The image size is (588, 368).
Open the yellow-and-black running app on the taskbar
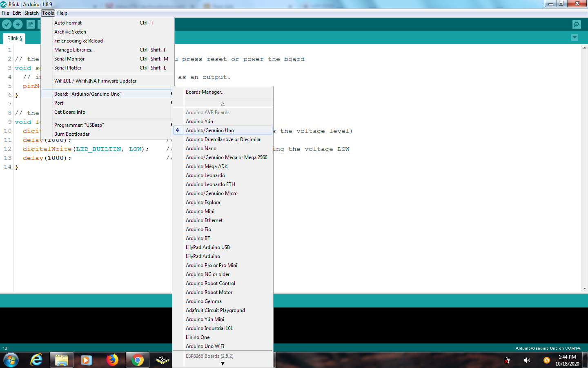(163, 360)
